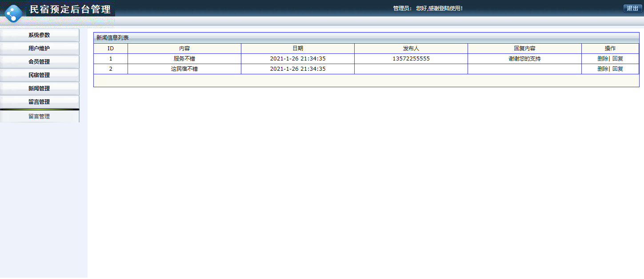Click the ID cell with value 1
Viewport: 644px width, 279px height.
[111, 59]
